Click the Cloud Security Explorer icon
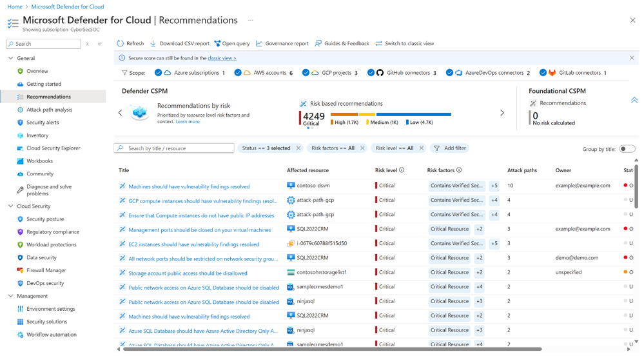Viewport: 644px width, 356px height. click(x=20, y=148)
